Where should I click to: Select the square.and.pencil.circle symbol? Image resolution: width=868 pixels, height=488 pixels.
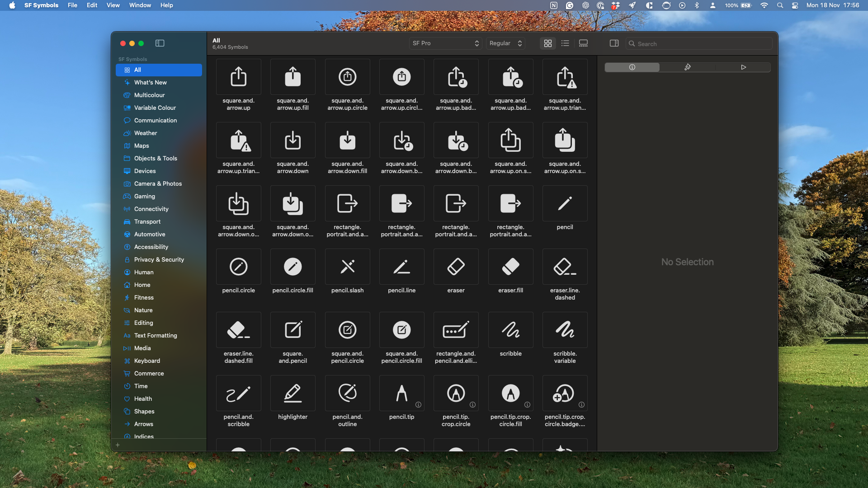pyautogui.click(x=347, y=330)
